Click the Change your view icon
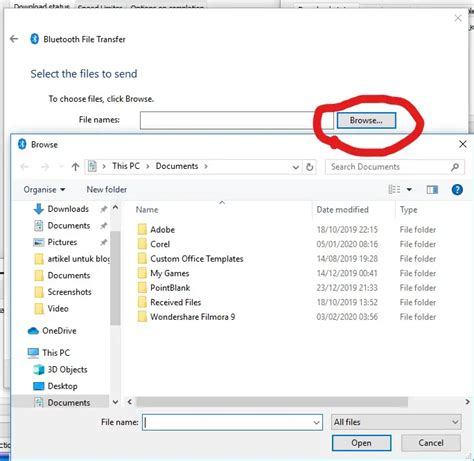 tap(394, 190)
